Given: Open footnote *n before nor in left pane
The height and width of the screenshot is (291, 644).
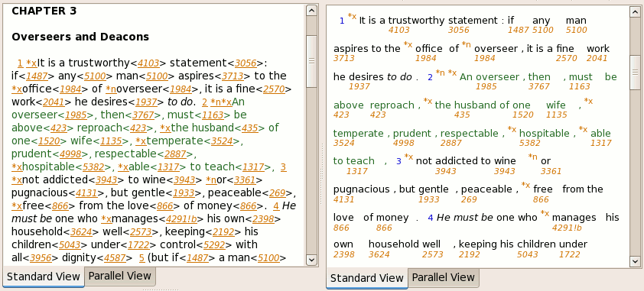Looking at the screenshot, I should coord(211,180).
